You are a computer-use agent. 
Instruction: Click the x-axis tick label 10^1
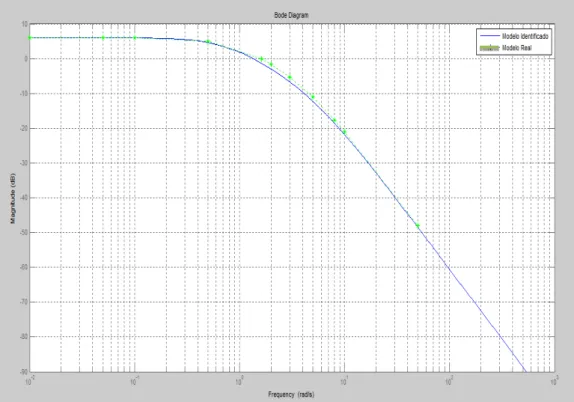coord(344,381)
